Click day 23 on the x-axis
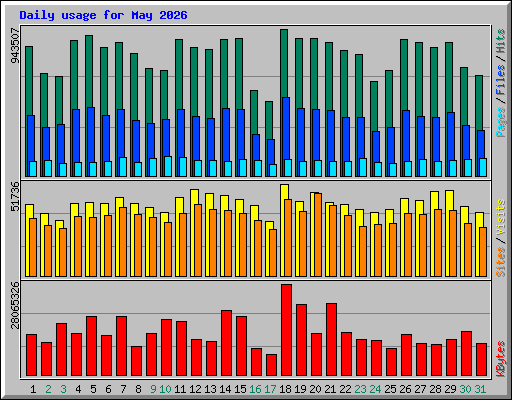This screenshot has width=512, height=400. 360,389
